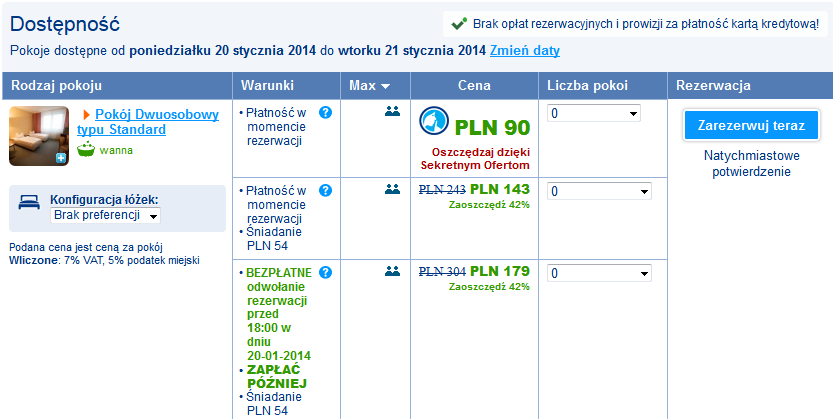833x419 pixels.
Task: Click Natychmiastowe potwierdzenie text
Action: [751, 164]
